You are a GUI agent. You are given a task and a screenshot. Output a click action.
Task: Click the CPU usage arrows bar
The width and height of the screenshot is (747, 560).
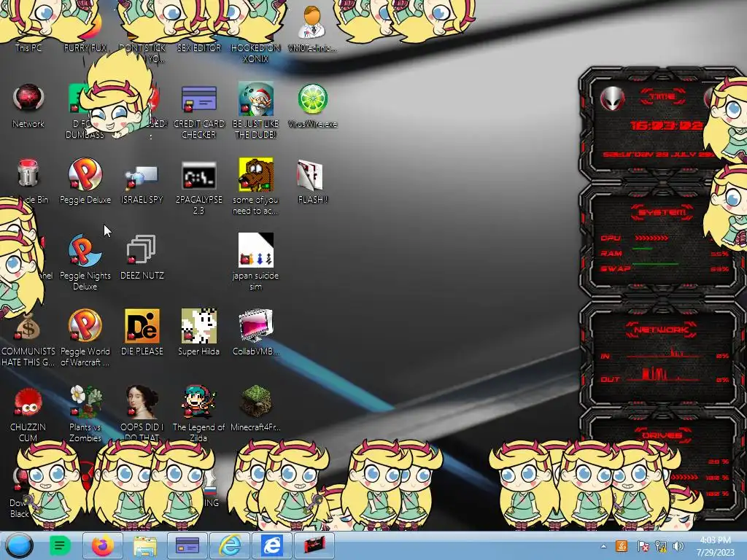coord(651,238)
